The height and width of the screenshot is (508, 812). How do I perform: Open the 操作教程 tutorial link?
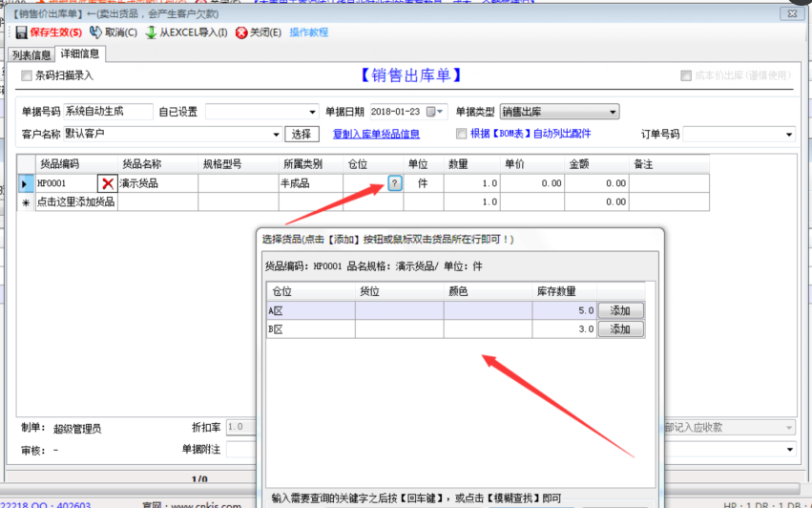(308, 32)
